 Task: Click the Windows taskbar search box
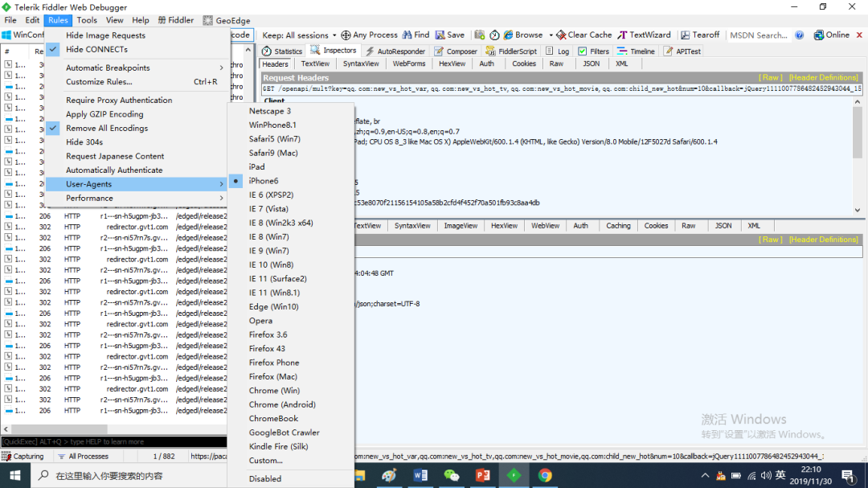coord(129,475)
